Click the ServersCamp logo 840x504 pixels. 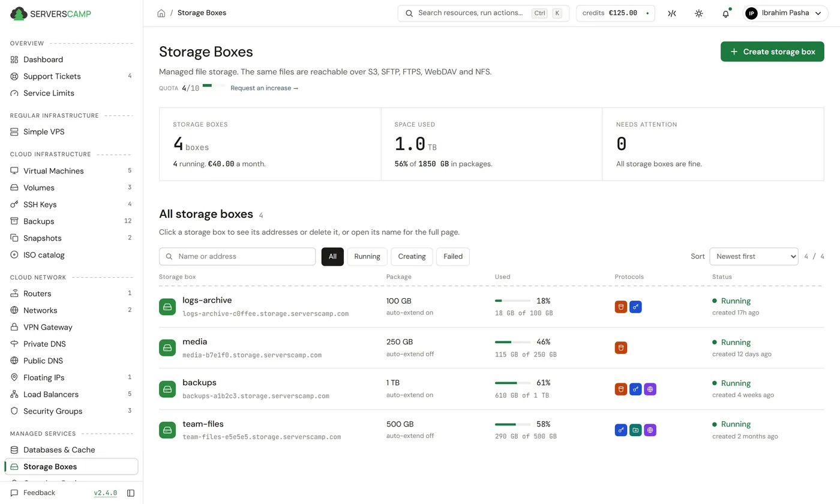(x=51, y=13)
